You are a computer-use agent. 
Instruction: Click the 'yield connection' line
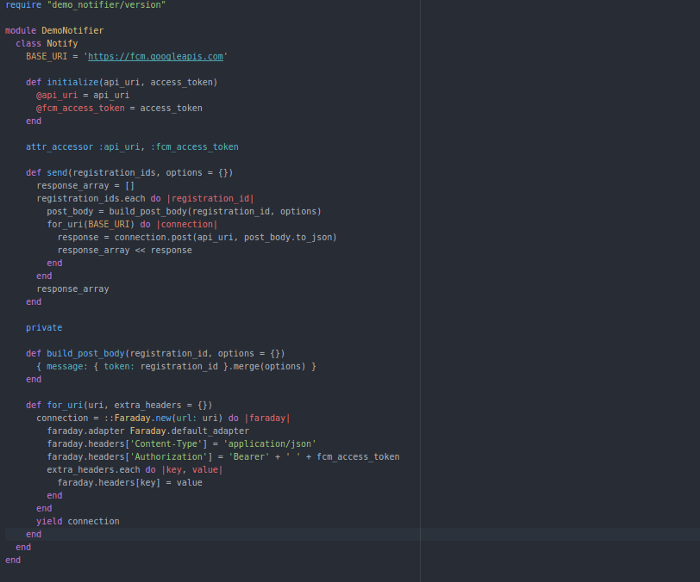click(x=78, y=521)
